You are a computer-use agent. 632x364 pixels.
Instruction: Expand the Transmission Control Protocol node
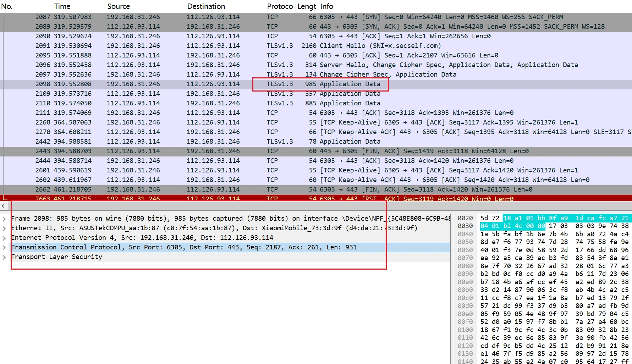4,247
